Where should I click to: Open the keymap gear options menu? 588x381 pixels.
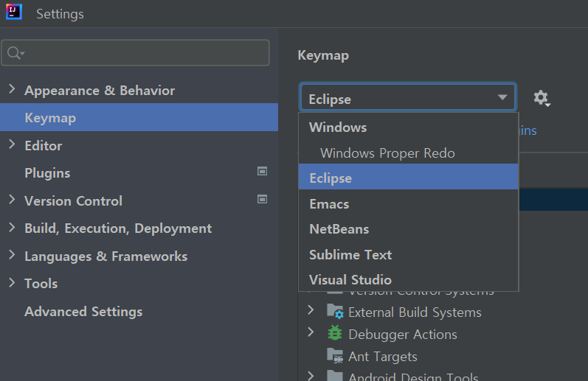click(542, 98)
